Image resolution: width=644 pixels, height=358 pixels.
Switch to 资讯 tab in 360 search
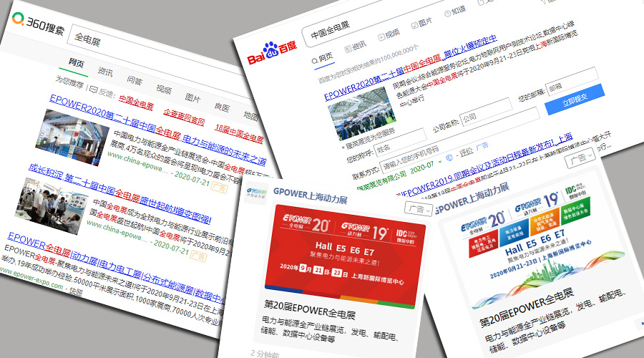pos(105,72)
